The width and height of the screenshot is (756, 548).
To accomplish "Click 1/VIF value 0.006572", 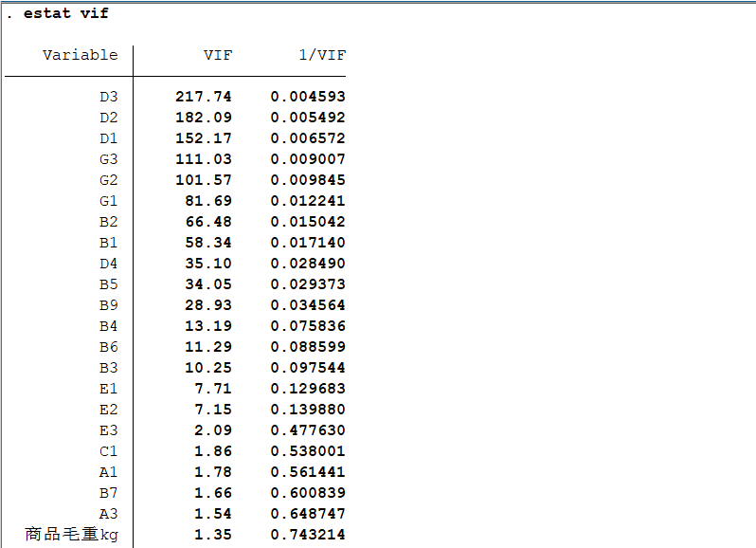I will pyautogui.click(x=308, y=138).
